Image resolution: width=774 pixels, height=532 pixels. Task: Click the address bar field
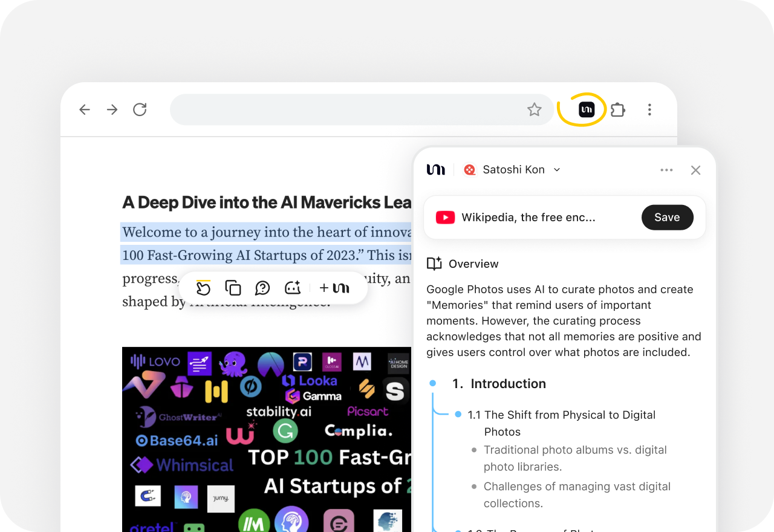[362, 109]
